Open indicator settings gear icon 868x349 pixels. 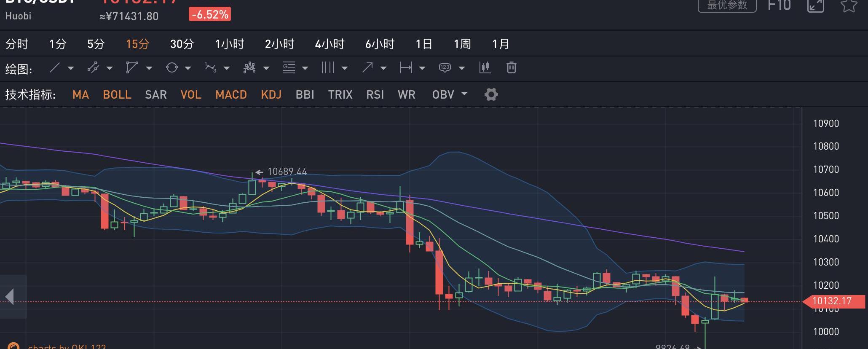[491, 94]
